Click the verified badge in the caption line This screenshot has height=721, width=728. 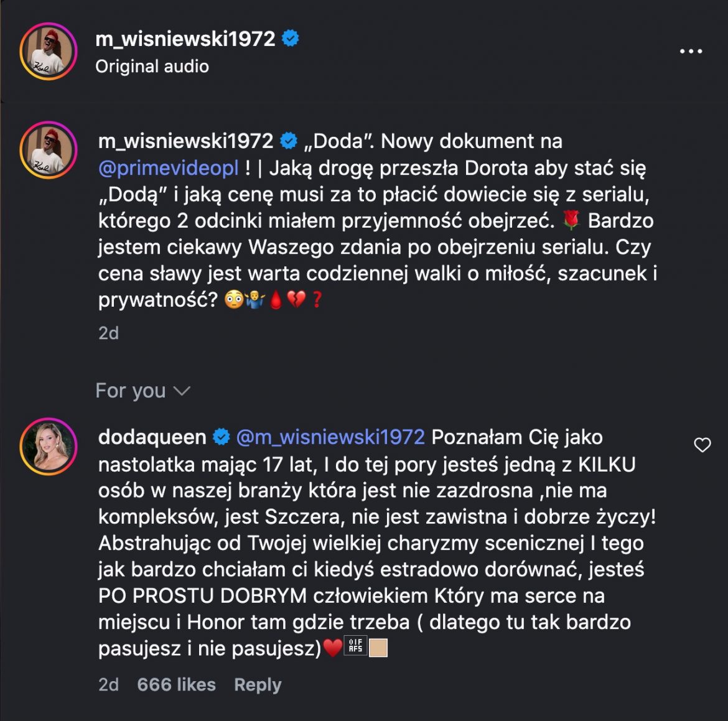(x=289, y=141)
